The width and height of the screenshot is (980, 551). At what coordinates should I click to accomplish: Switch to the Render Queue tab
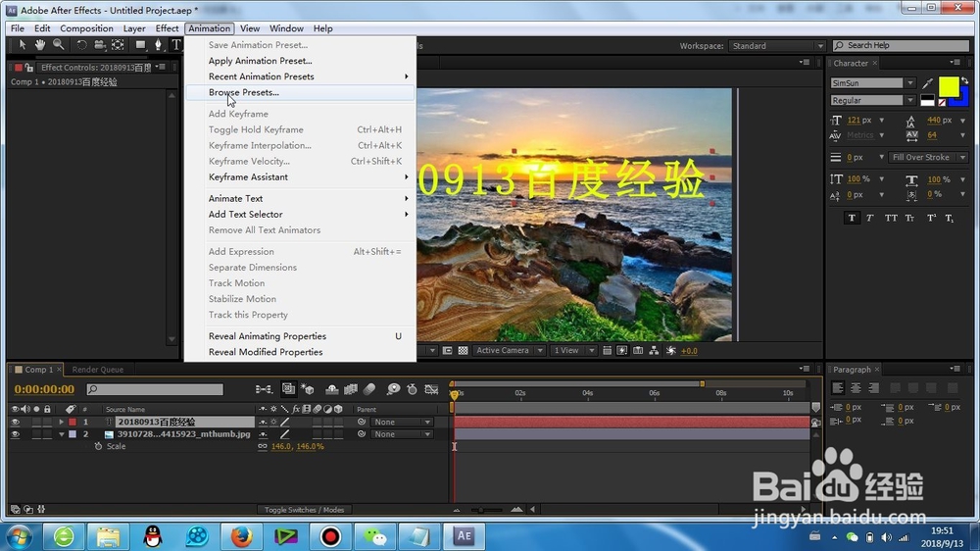point(97,370)
